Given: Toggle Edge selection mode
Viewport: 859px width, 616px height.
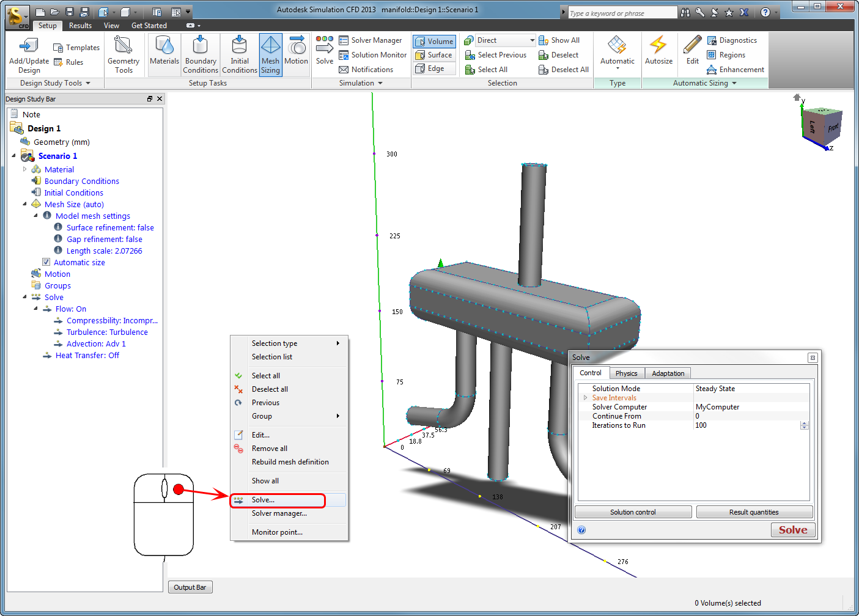Looking at the screenshot, I should [434, 68].
